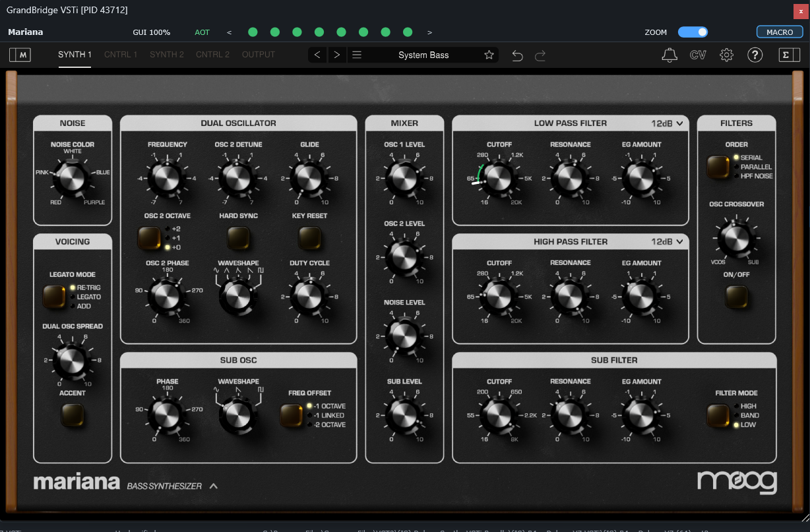Toggle the Key Reset button

tap(310, 237)
